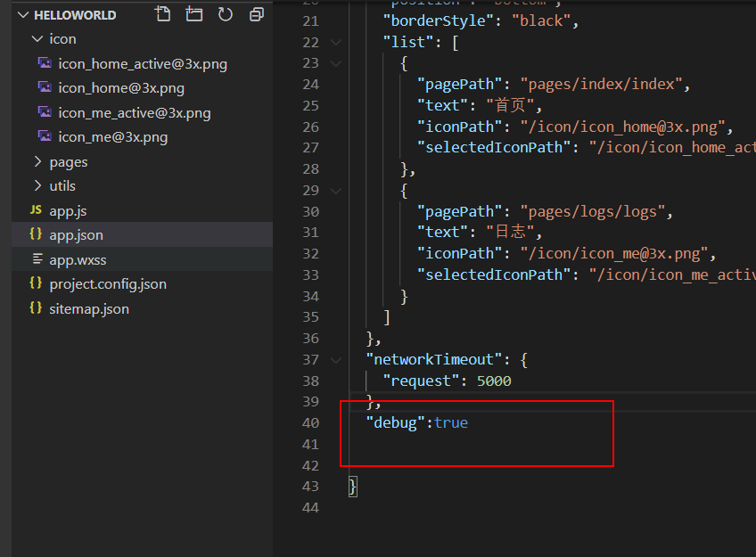Click "selectedIconPath" key on line 33
Image resolution: width=756 pixels, height=557 pixels.
tap(494, 274)
